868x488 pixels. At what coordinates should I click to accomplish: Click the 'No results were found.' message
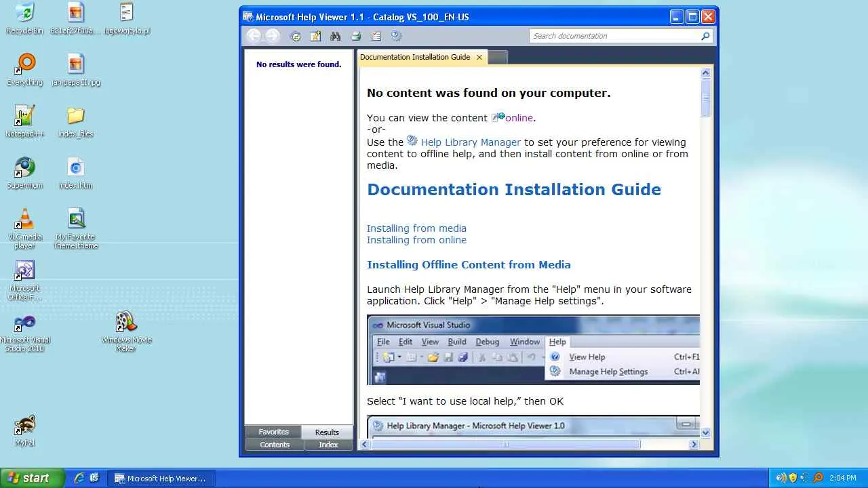[x=299, y=64]
